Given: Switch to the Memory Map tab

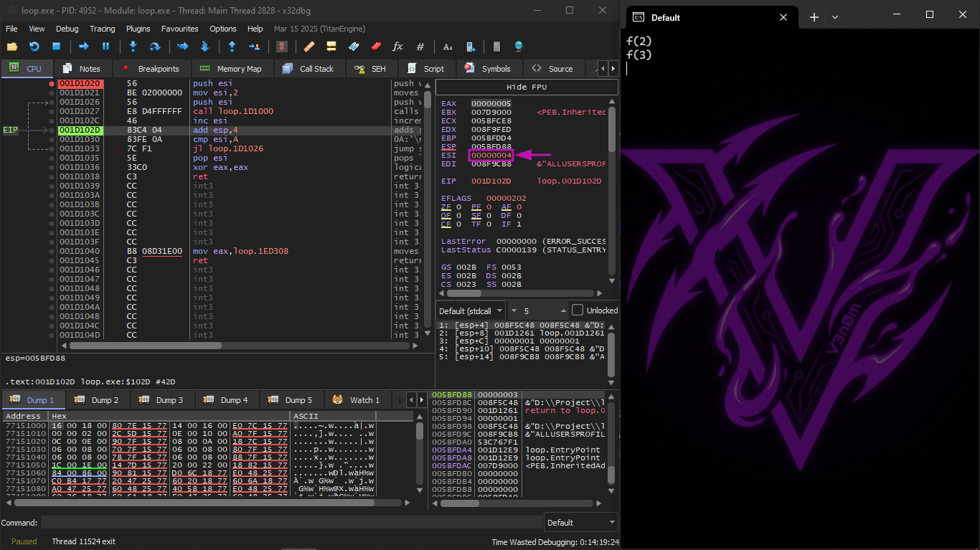Looking at the screenshot, I should click(231, 69).
